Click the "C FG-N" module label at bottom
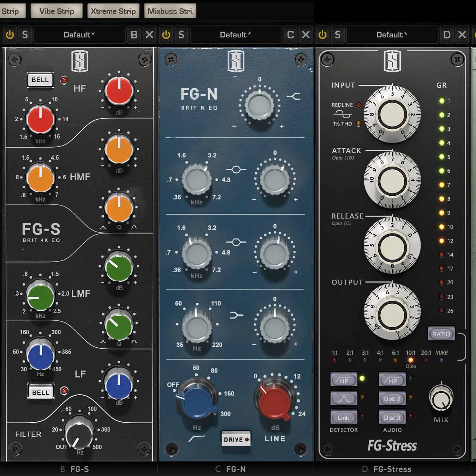This screenshot has width=476, height=476. tap(231, 469)
